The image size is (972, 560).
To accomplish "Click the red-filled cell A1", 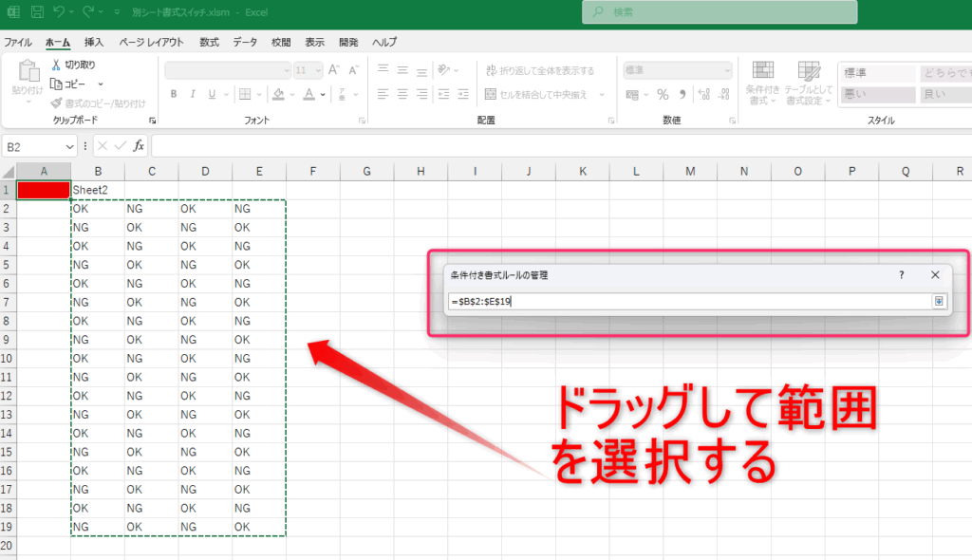I will pos(43,190).
